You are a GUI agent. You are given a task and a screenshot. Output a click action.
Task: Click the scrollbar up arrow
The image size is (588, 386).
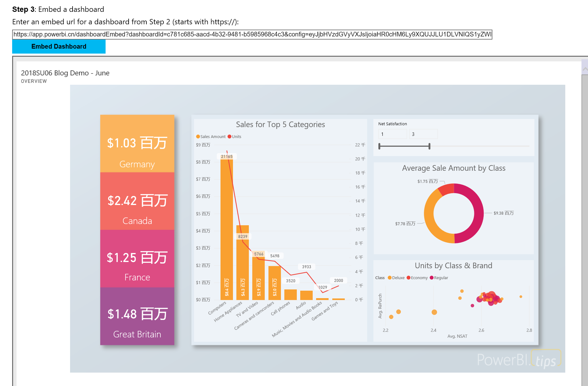[x=585, y=69]
